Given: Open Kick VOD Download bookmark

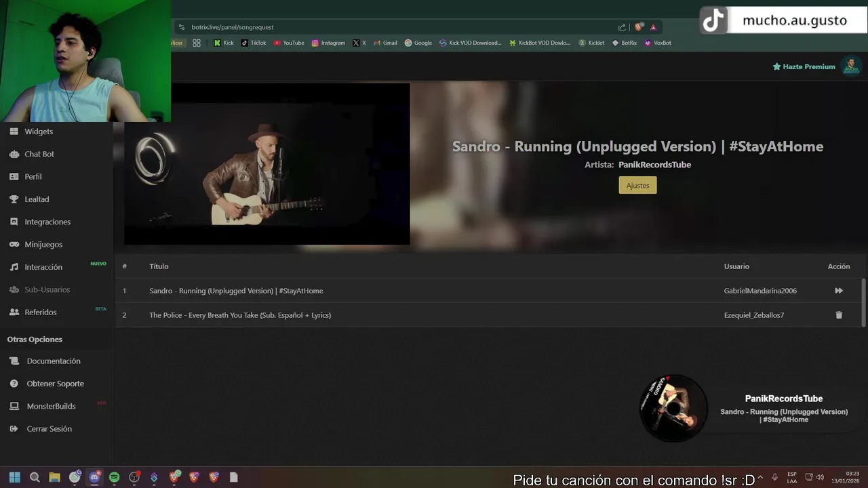Looking at the screenshot, I should coord(471,43).
